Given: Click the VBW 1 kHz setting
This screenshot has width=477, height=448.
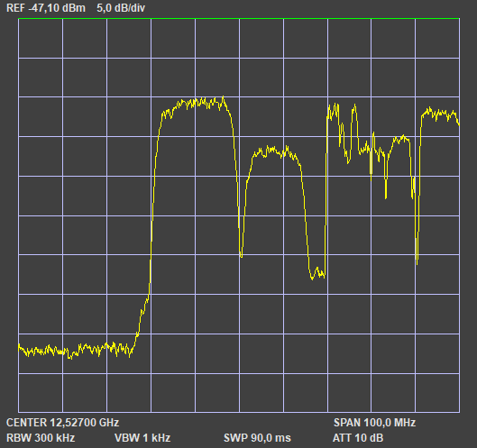Looking at the screenshot, I should pos(142,438).
